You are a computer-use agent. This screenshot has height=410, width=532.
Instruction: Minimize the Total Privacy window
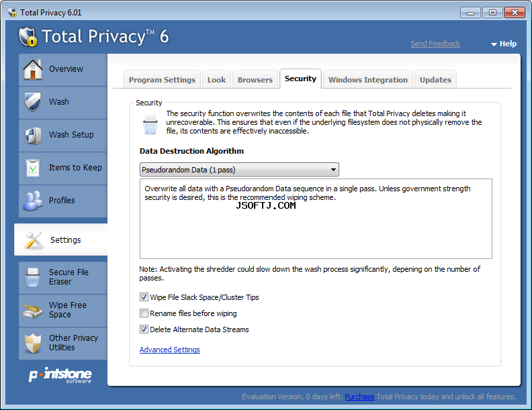click(x=470, y=13)
